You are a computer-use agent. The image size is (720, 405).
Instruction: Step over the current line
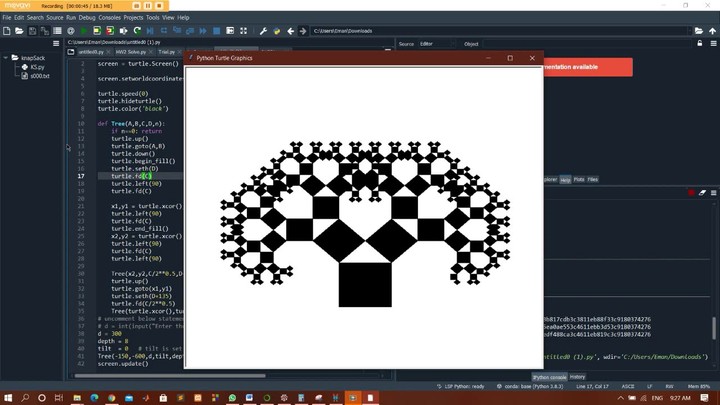(x=163, y=31)
